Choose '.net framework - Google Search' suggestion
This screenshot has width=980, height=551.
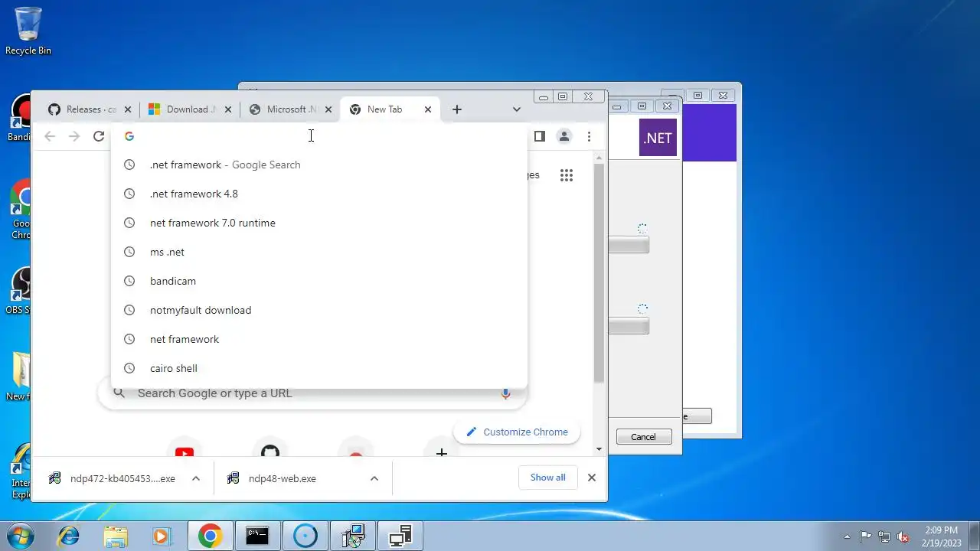tap(319, 165)
